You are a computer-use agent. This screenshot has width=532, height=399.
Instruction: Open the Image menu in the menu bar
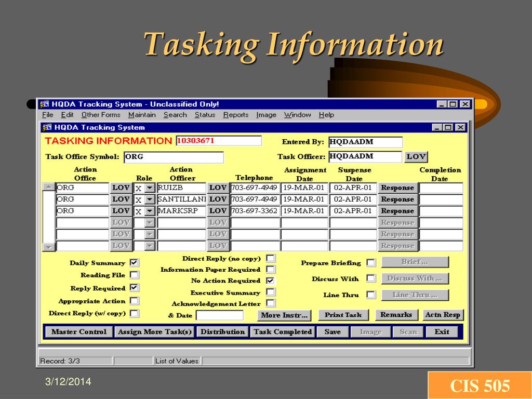(267, 115)
